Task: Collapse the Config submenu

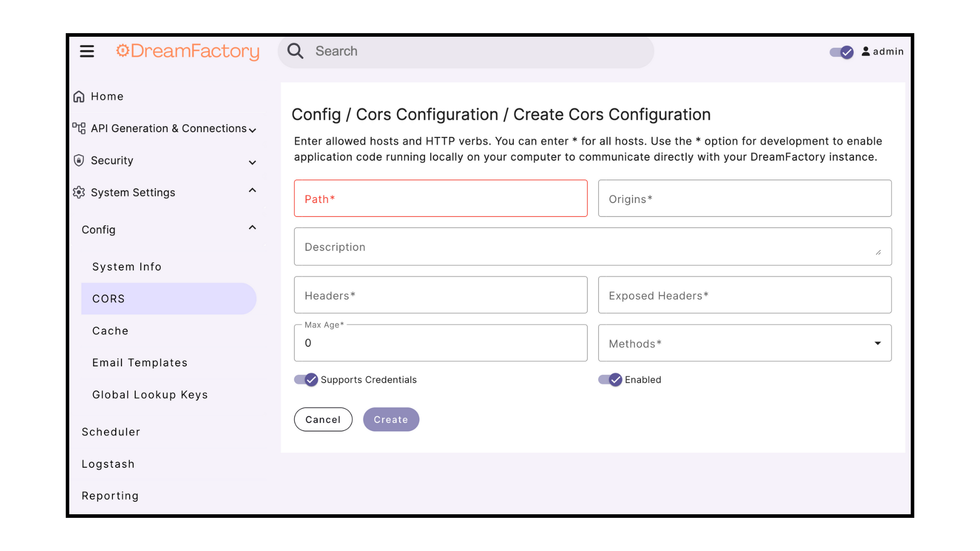Action: [x=252, y=228]
